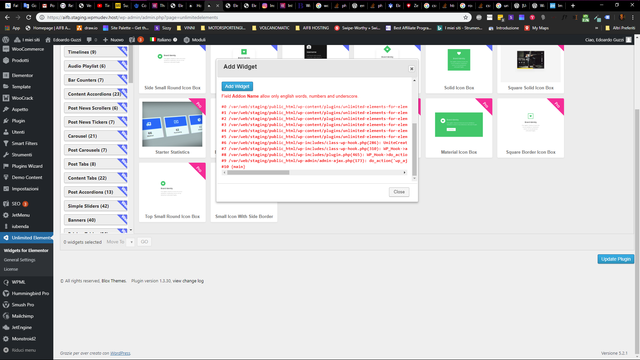The image size is (640, 360).
Task: Open the Square Solid Icon Box thumbnail
Action: 530,60
